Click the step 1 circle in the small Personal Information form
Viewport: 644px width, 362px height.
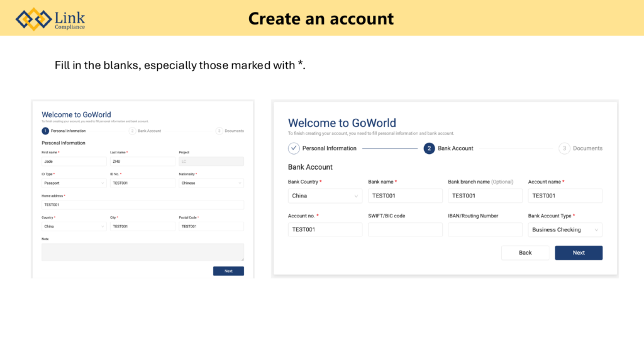[x=45, y=131]
